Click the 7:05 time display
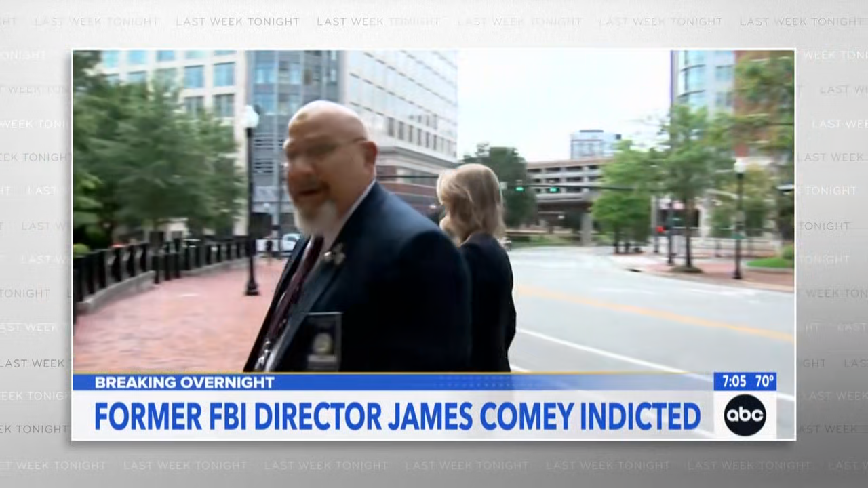This screenshot has height=488, width=868. tap(734, 382)
